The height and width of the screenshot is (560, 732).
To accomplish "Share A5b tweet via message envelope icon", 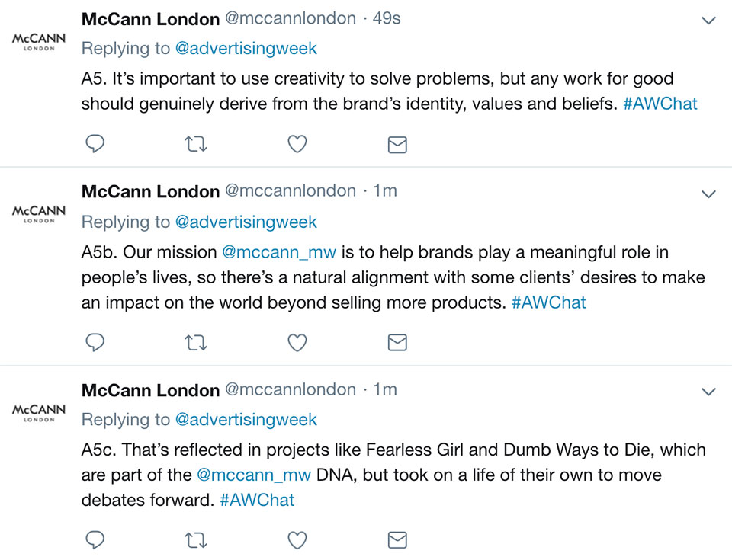I will pos(397,343).
